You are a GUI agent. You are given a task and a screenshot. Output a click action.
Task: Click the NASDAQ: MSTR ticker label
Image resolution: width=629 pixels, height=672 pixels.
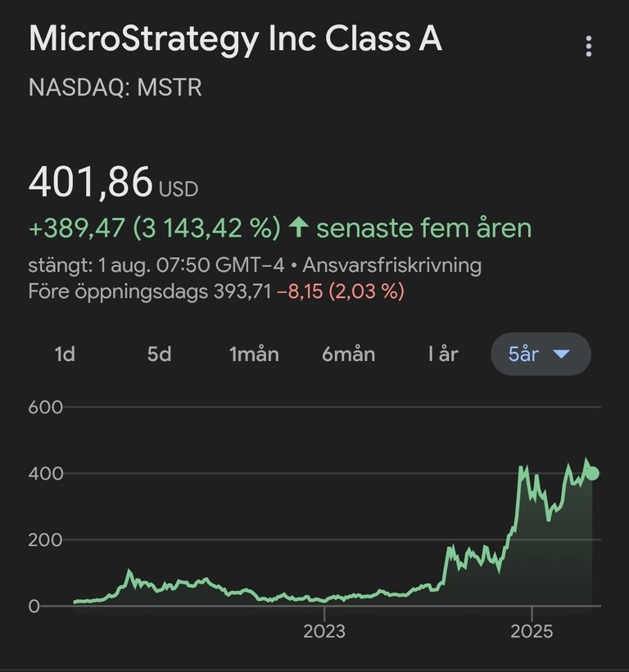[x=115, y=88]
